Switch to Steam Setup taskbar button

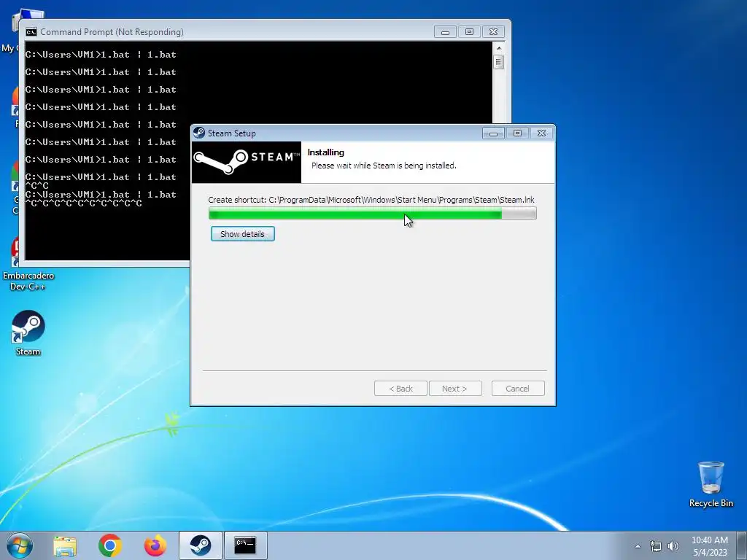click(201, 545)
